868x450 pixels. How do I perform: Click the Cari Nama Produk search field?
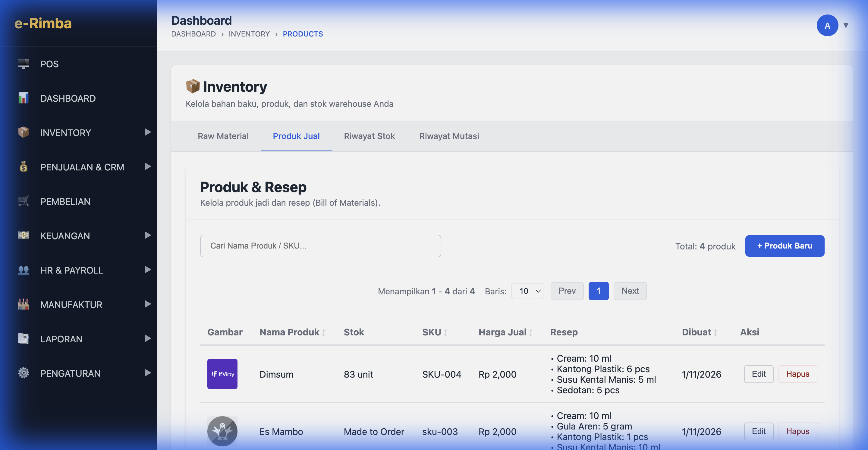[320, 246]
